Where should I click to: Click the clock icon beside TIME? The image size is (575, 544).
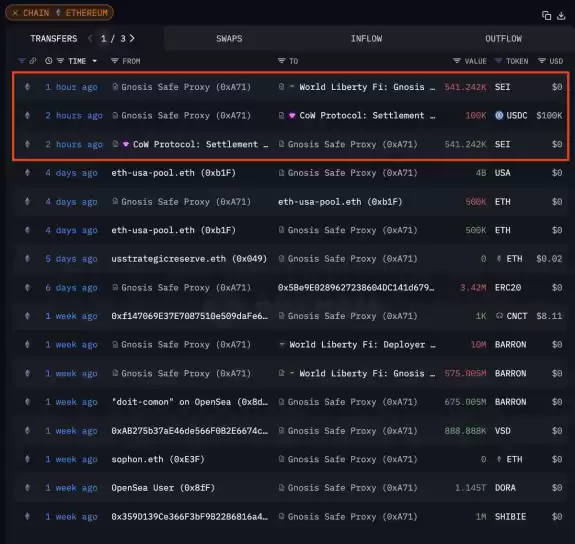[48, 61]
